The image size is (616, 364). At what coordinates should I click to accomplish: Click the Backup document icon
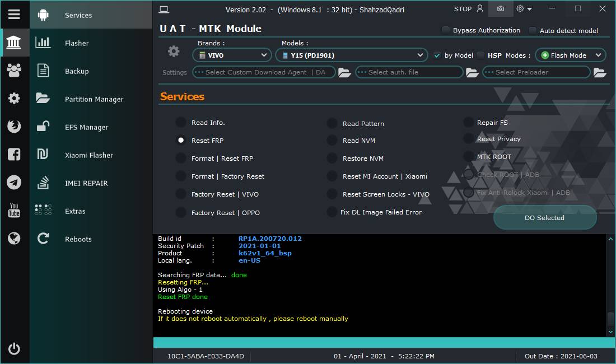click(x=43, y=71)
